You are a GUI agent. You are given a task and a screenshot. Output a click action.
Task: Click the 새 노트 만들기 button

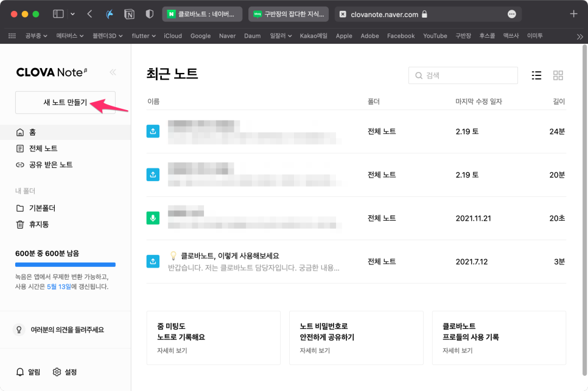(65, 102)
